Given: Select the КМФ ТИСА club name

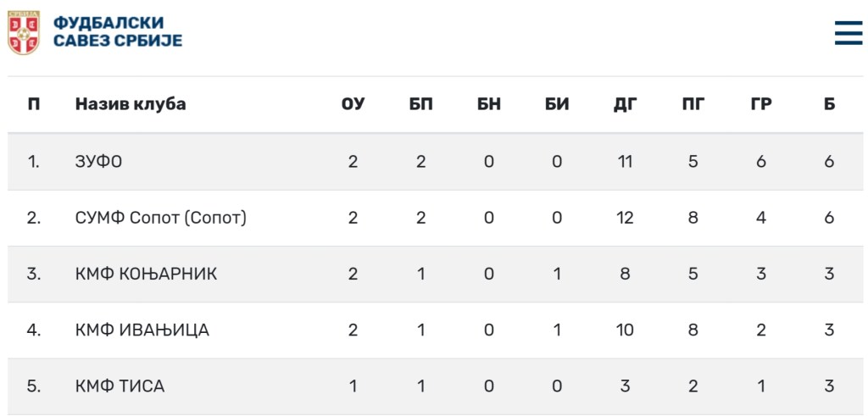Looking at the screenshot, I should coord(120,386).
